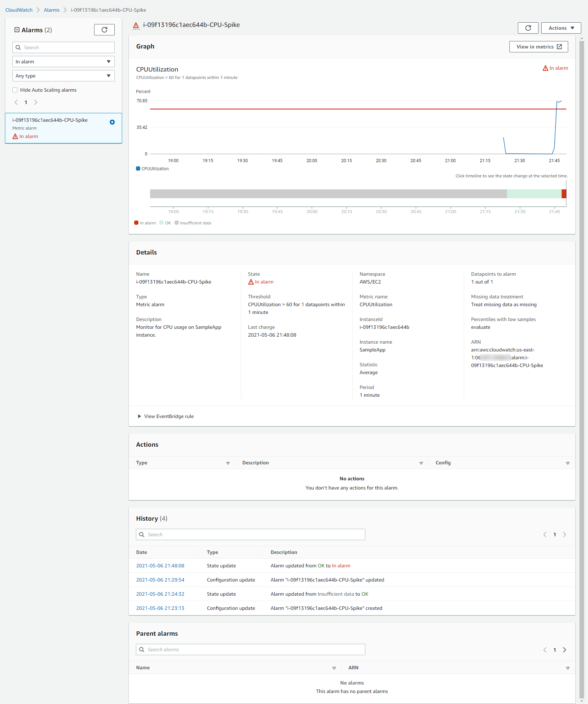This screenshot has height=704, width=588.
Task: Click the Statistic value Average
Action: (369, 372)
